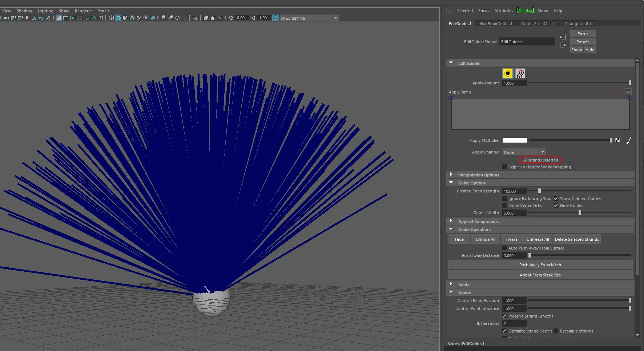Toggle Preserve Strand Lengths checkbox

click(504, 316)
